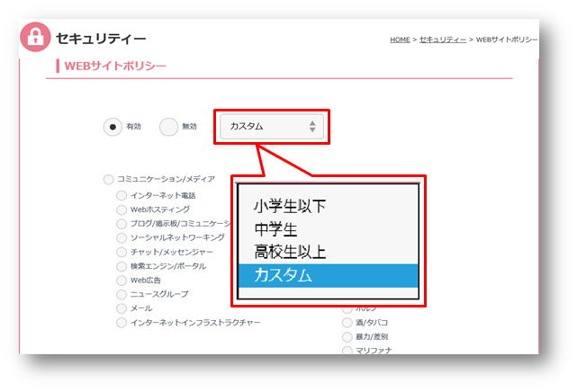Click the dropdown up-down arrow indicator
Image resolution: width=577 pixels, height=392 pixels.
[x=311, y=127]
